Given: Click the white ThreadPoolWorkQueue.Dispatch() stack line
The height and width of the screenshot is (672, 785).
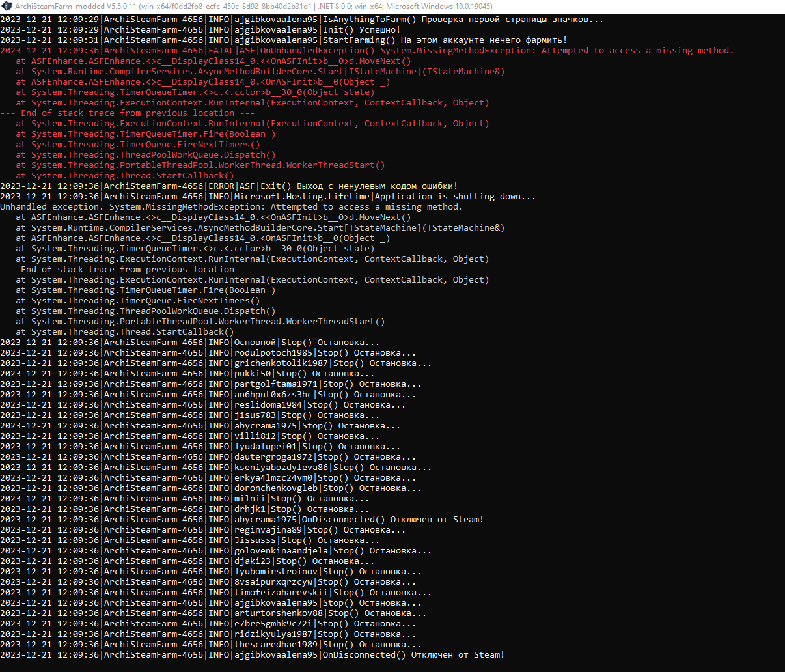Looking at the screenshot, I should coord(146,311).
